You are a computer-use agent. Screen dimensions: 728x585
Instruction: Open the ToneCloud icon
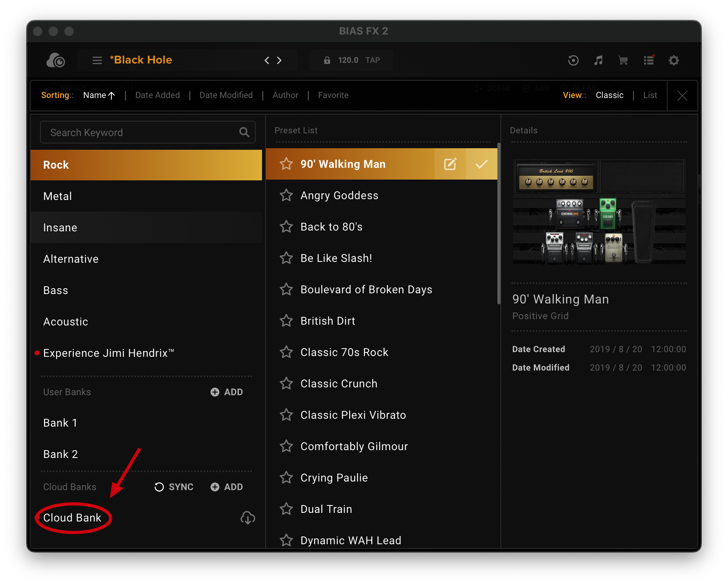pos(55,60)
